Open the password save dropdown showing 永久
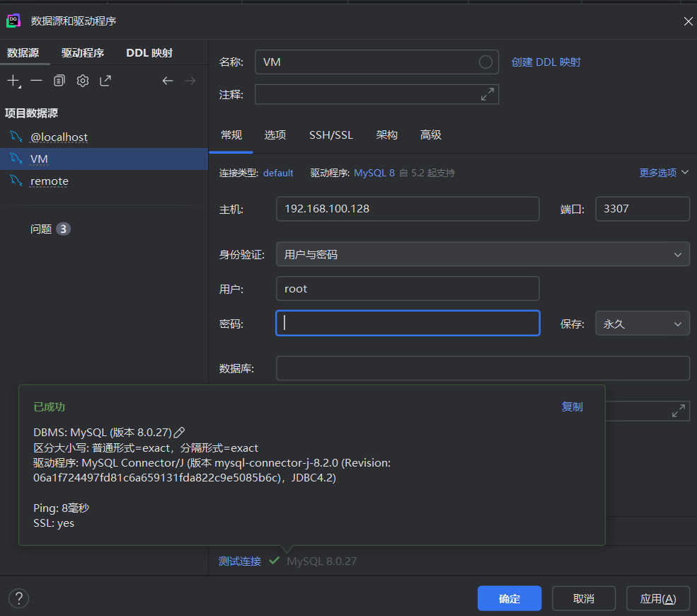Image resolution: width=697 pixels, height=616 pixels. 642,324
